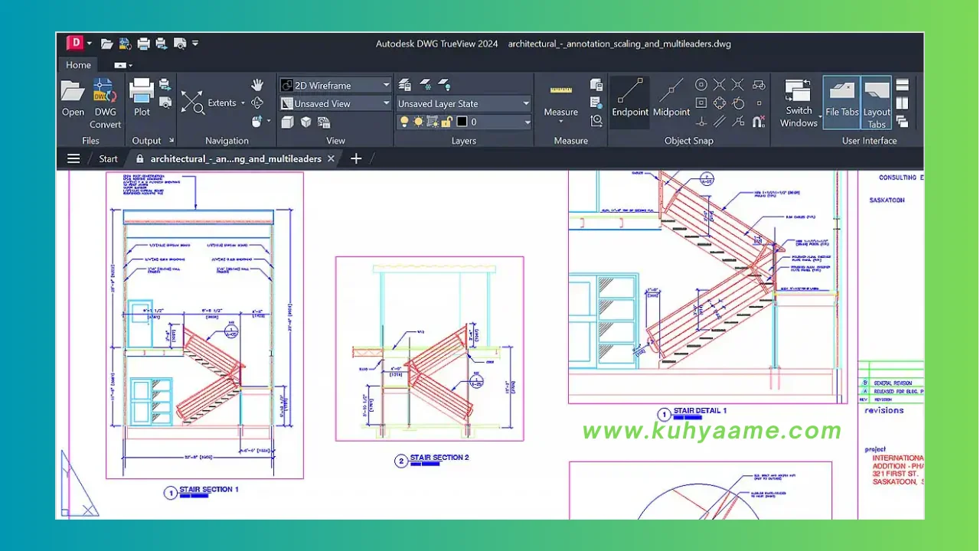
Task: Expand the Measure options arrow
Action: 560,122
